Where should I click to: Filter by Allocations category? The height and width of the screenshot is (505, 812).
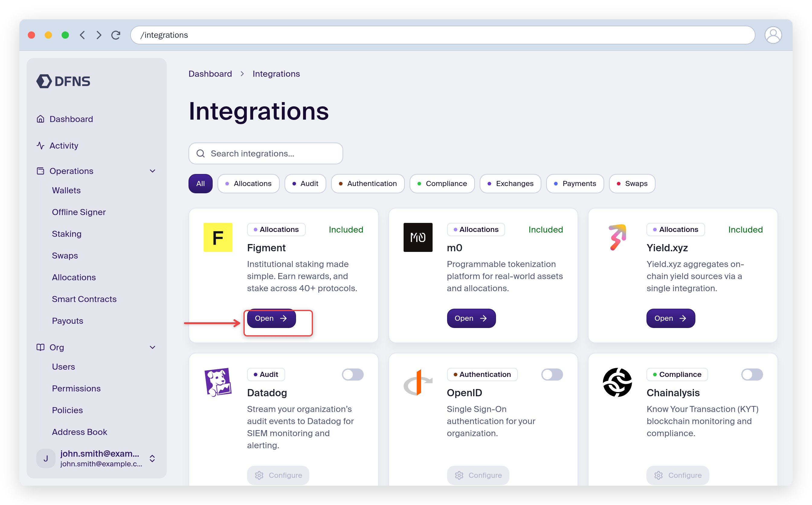(x=249, y=183)
